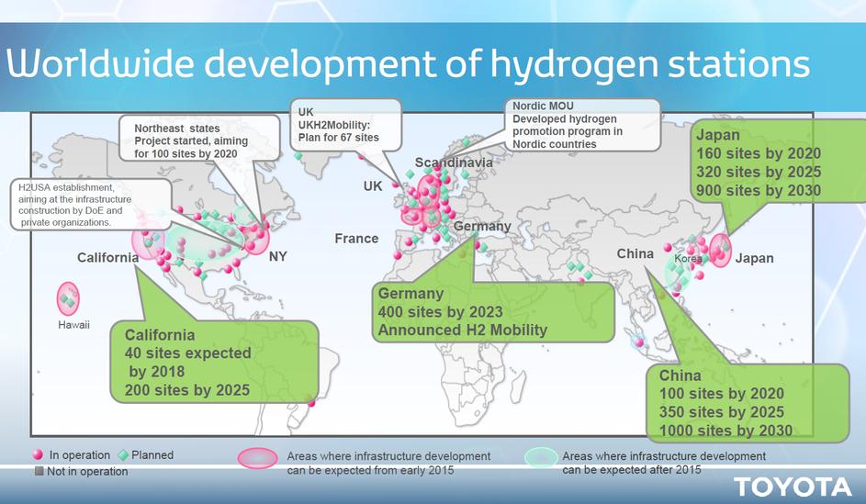Click the France label on the map
The height and width of the screenshot is (504, 866).
click(x=356, y=239)
